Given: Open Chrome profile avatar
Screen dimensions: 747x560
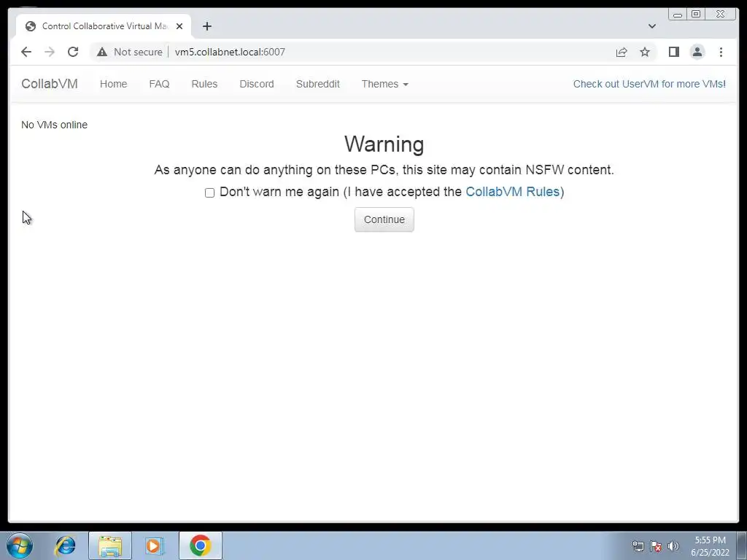Looking at the screenshot, I should point(697,52).
